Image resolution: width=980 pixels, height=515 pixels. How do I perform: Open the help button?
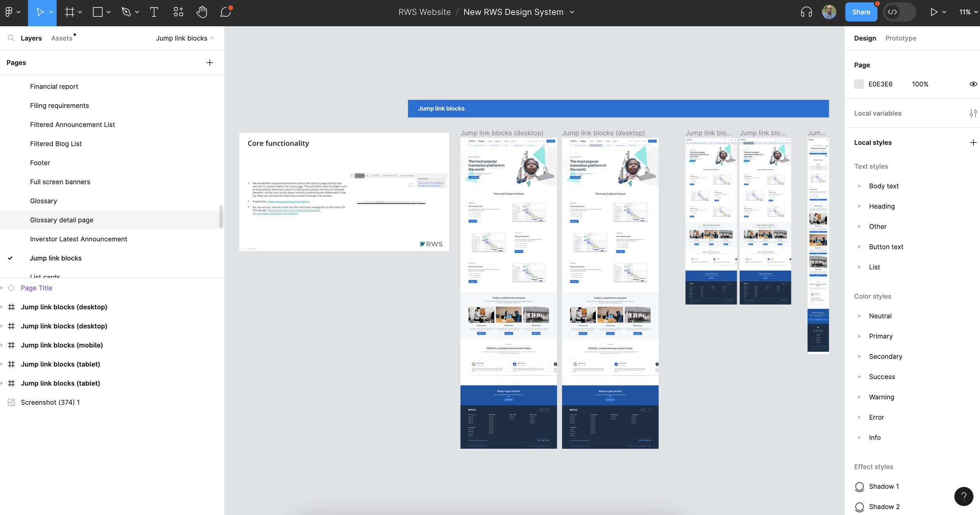964,497
